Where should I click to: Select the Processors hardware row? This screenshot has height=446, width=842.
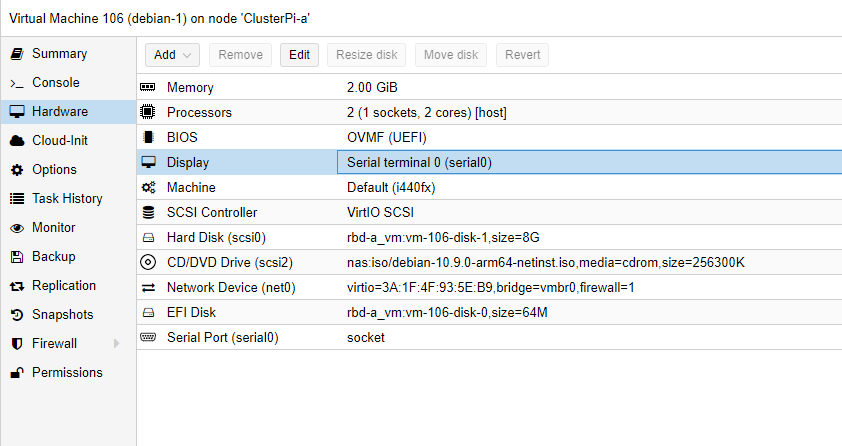pyautogui.click(x=489, y=112)
